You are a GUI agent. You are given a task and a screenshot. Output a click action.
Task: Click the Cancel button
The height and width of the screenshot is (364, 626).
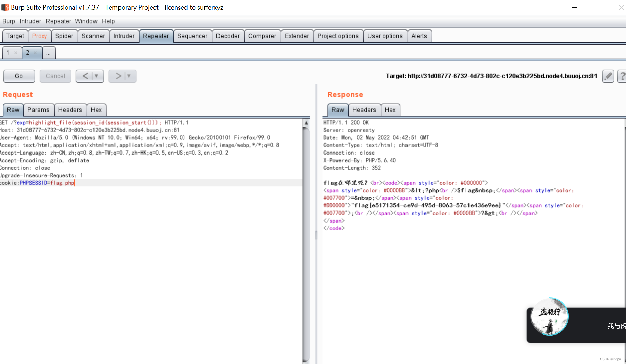click(55, 76)
